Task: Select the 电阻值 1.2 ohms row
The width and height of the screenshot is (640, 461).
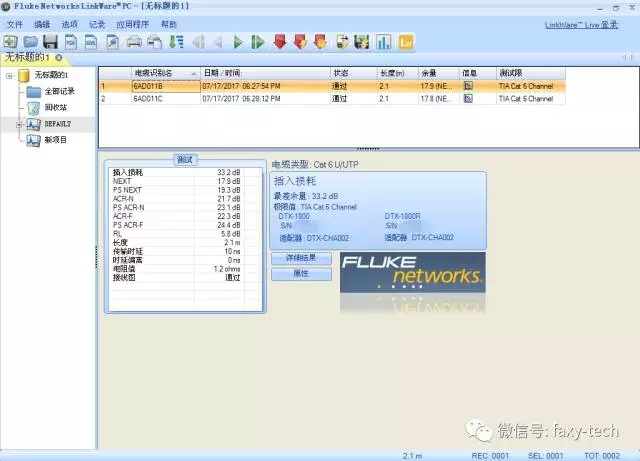Action: click(x=185, y=269)
